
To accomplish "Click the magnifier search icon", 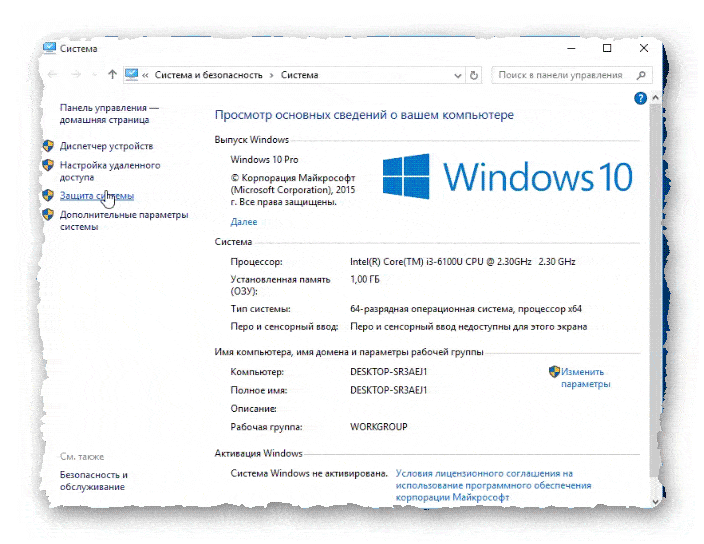I will (641, 75).
